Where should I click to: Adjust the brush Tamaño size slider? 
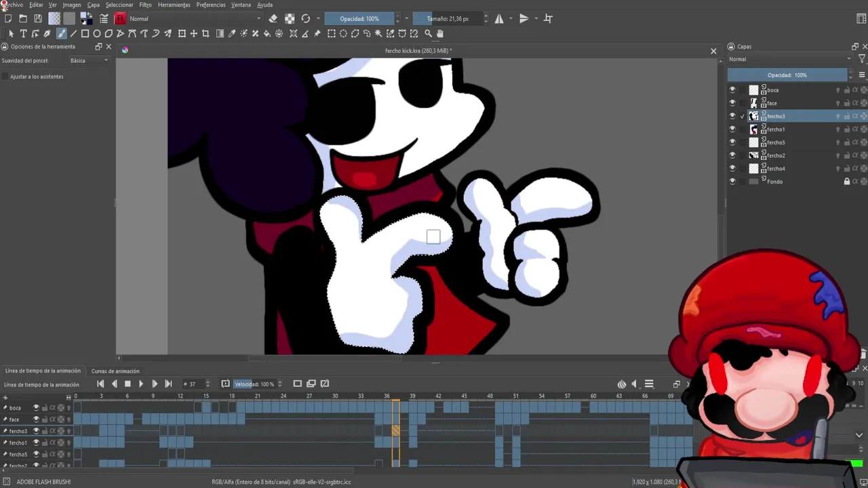point(448,18)
